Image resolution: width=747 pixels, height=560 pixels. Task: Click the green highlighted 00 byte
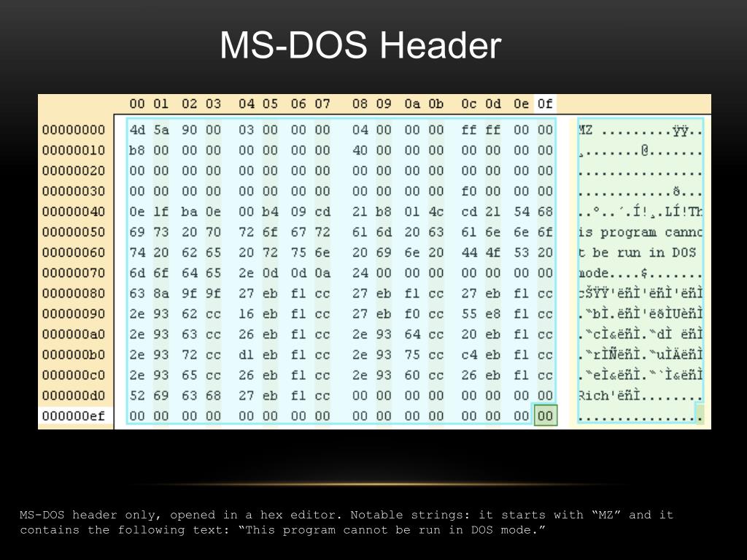click(545, 416)
